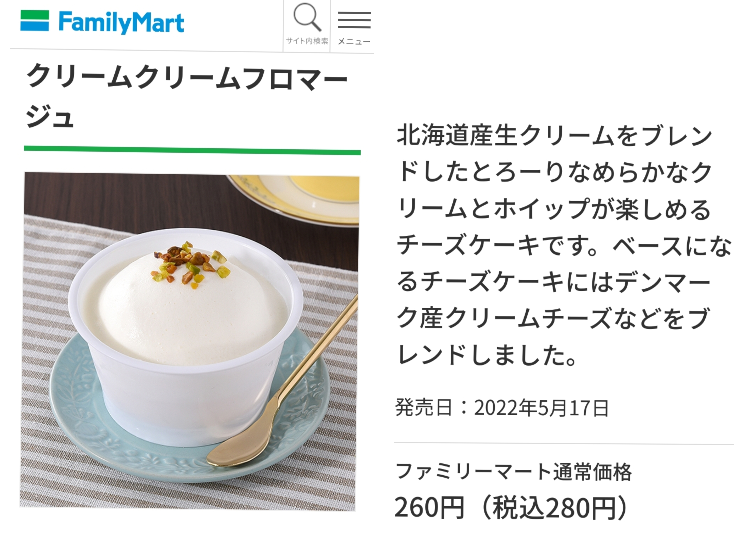This screenshot has height=535, width=756.
Task: Click the サイト内検索 label under the magnifier
Action: [307, 41]
